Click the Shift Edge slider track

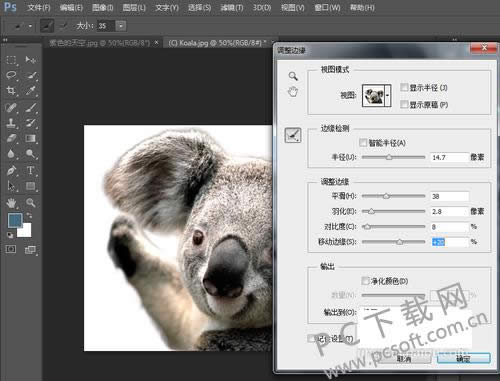click(x=393, y=242)
